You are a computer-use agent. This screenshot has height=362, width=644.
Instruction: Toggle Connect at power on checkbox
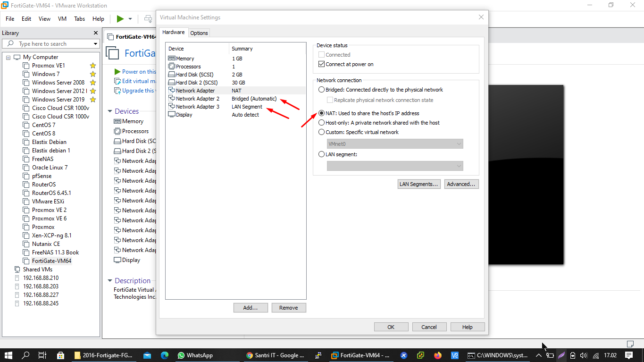tap(322, 64)
